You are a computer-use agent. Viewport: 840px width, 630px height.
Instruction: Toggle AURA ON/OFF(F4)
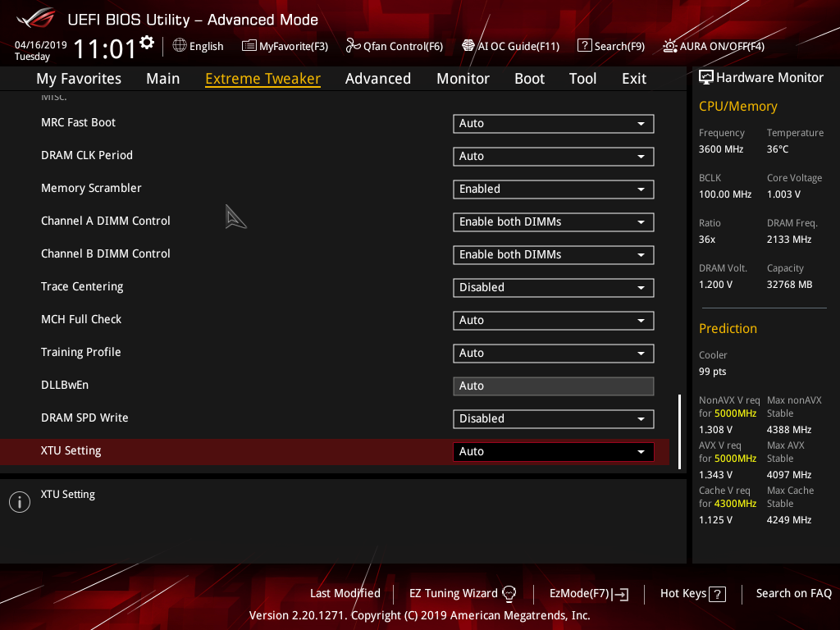point(714,46)
